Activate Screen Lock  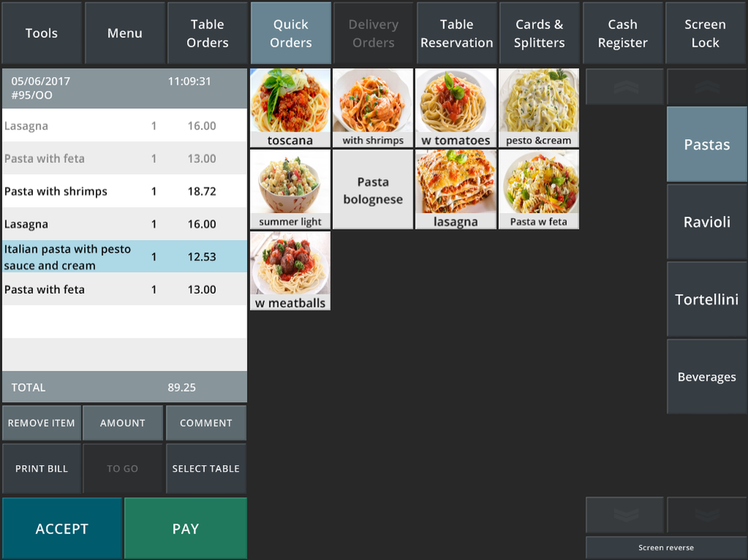[x=705, y=33]
